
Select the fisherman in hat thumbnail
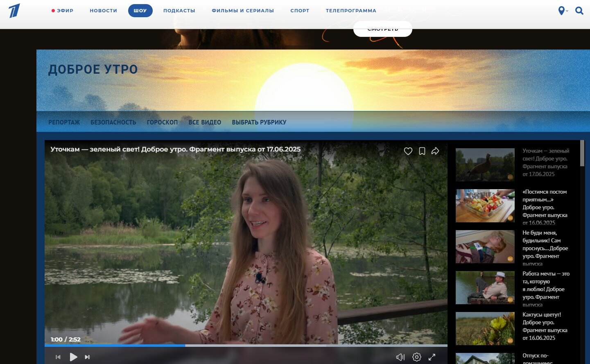coord(485,287)
